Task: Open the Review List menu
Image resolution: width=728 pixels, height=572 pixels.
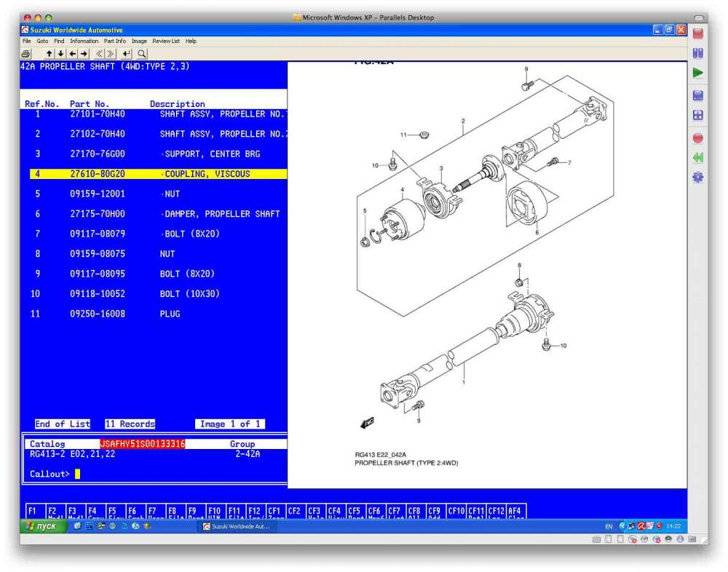Action: coord(166,41)
